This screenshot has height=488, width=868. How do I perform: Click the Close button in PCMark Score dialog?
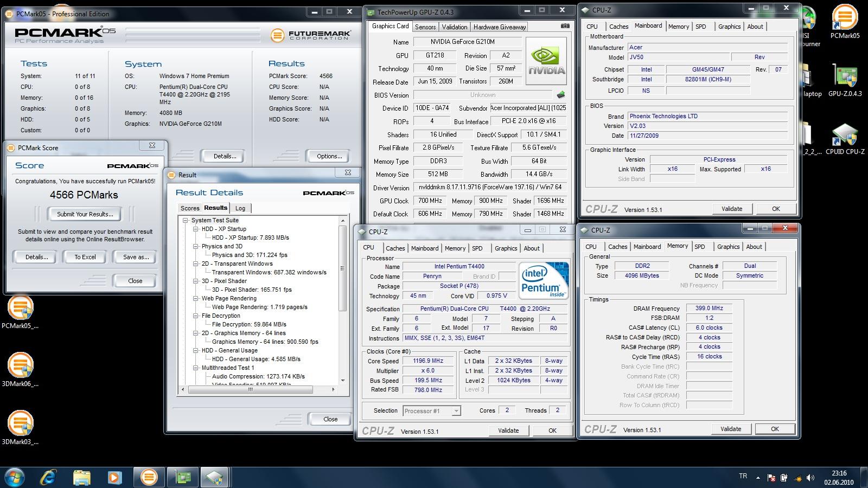[x=135, y=281]
